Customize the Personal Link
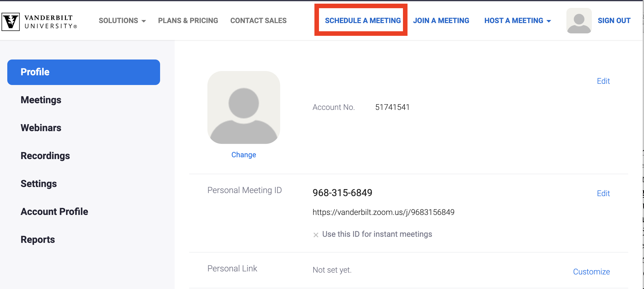The height and width of the screenshot is (289, 644). coord(591,272)
